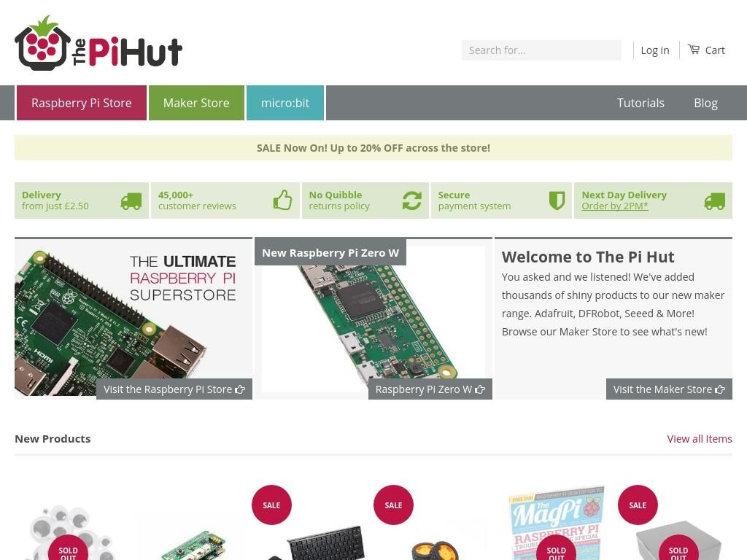
Task: Click the Log in link
Action: 654,50
